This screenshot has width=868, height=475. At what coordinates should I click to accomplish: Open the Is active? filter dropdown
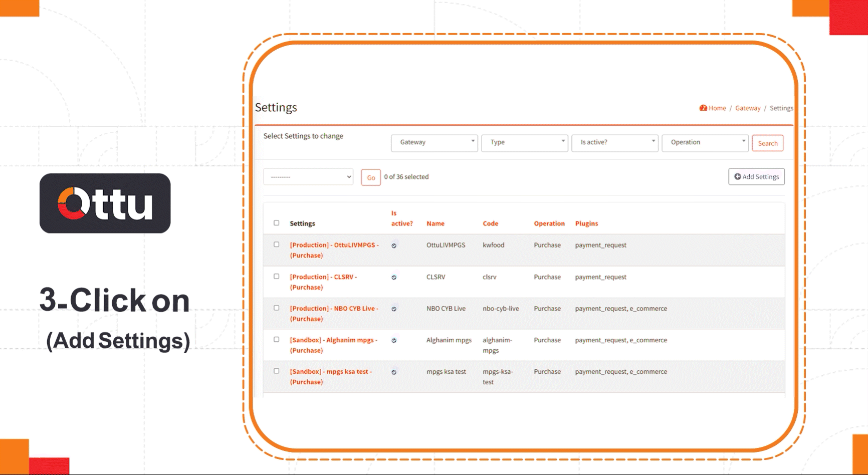615,143
